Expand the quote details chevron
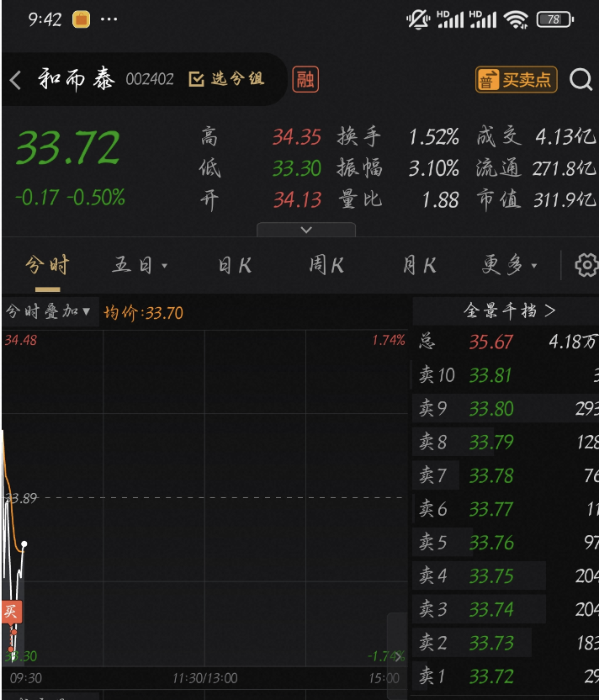Image resolution: width=599 pixels, height=700 pixels. click(x=306, y=230)
